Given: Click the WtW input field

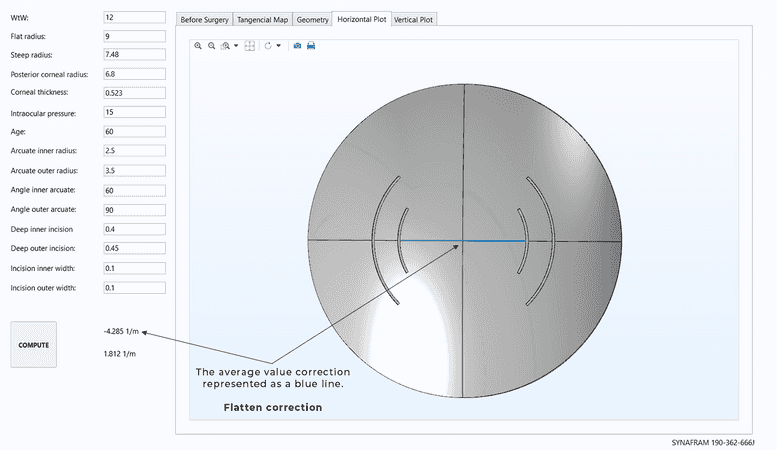Looking at the screenshot, I should click(134, 17).
